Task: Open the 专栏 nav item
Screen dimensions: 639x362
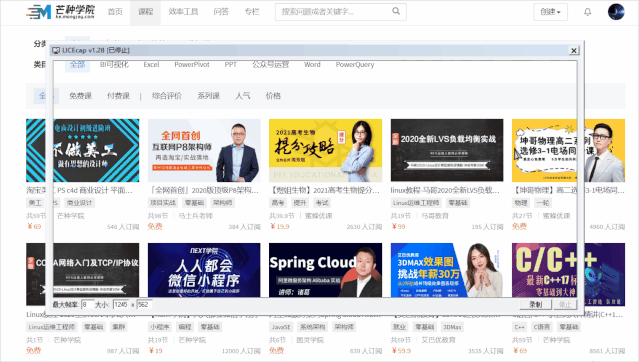Action: 252,12
